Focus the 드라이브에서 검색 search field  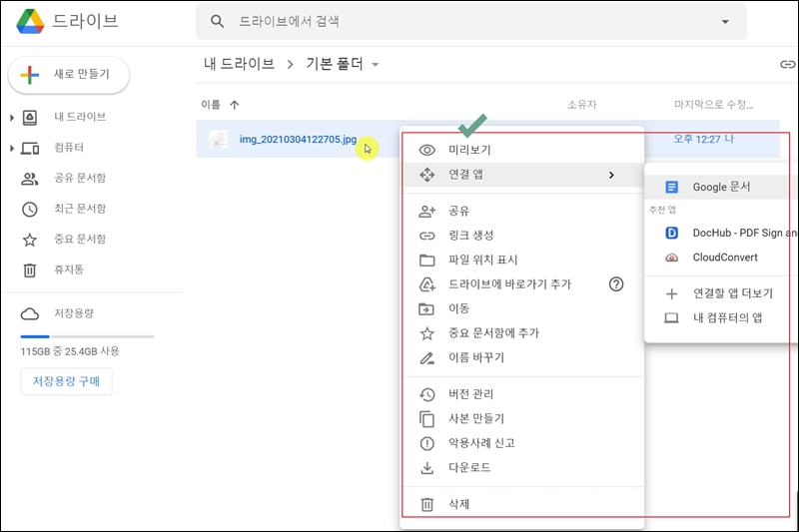tap(471, 21)
